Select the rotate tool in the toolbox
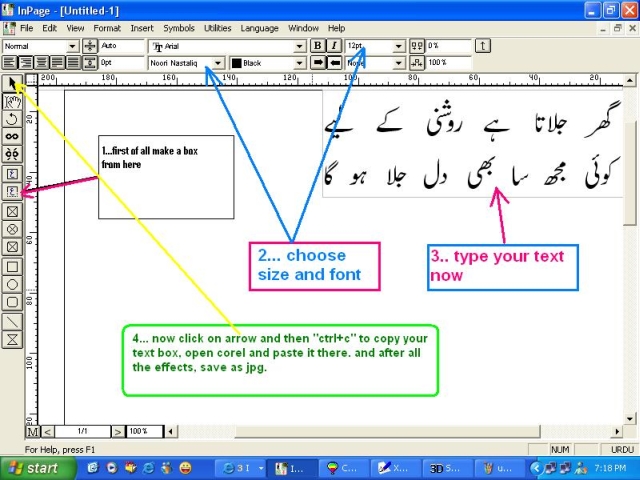 [12, 119]
